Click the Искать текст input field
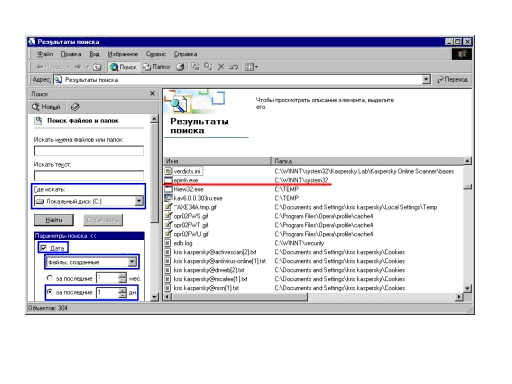512x384 pixels. click(89, 175)
